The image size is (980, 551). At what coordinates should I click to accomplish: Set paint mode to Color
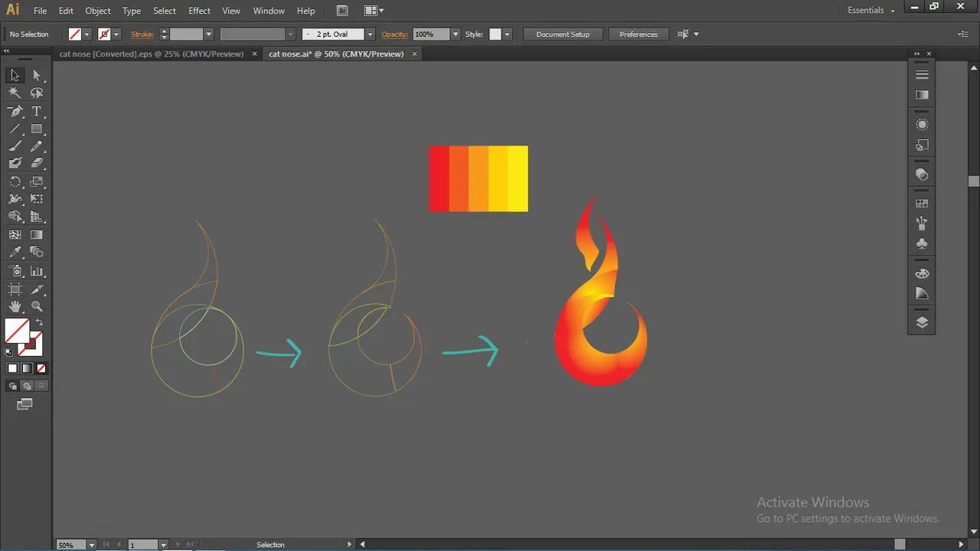tap(12, 368)
